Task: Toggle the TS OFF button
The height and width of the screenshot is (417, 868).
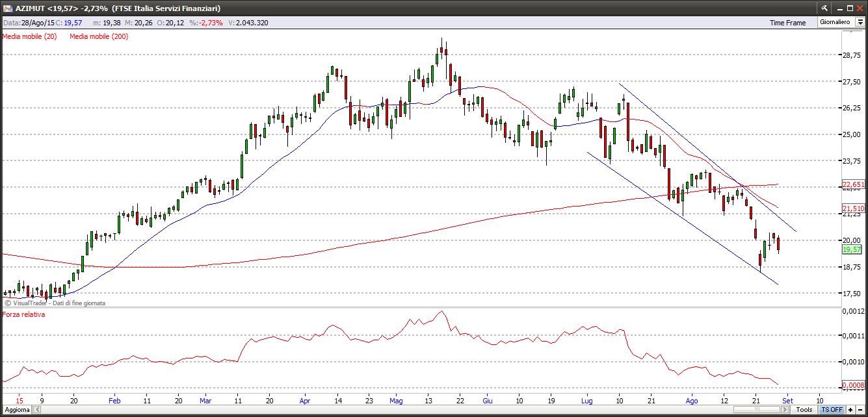Action: click(x=832, y=410)
